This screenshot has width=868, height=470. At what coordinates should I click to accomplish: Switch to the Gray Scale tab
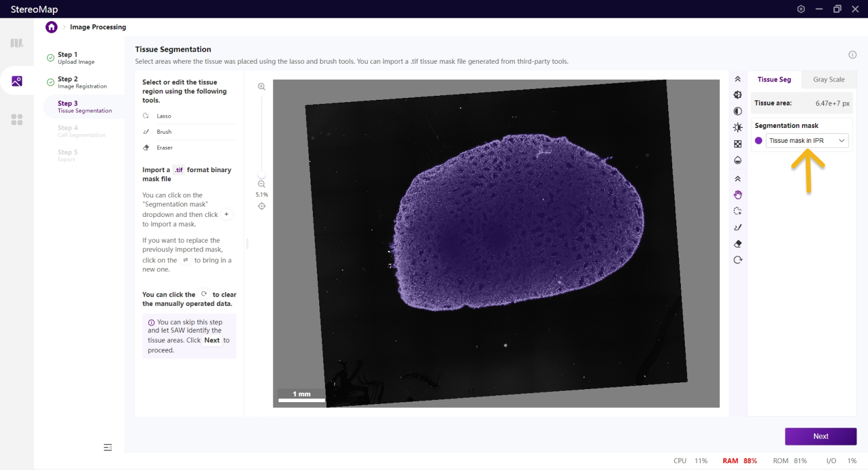click(828, 80)
